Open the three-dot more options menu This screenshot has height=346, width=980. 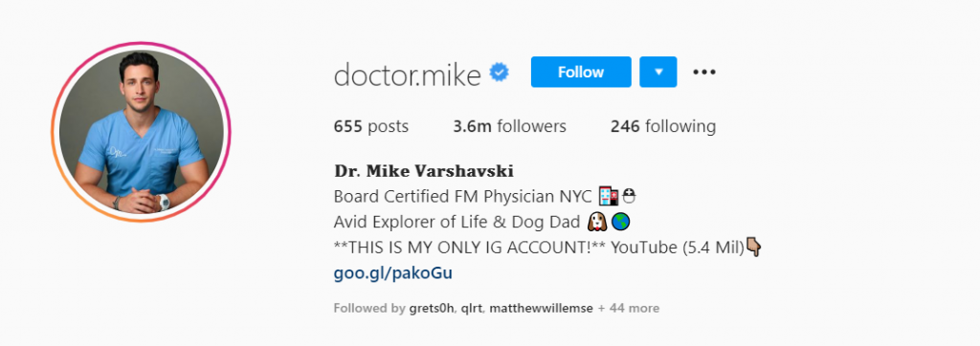click(704, 73)
